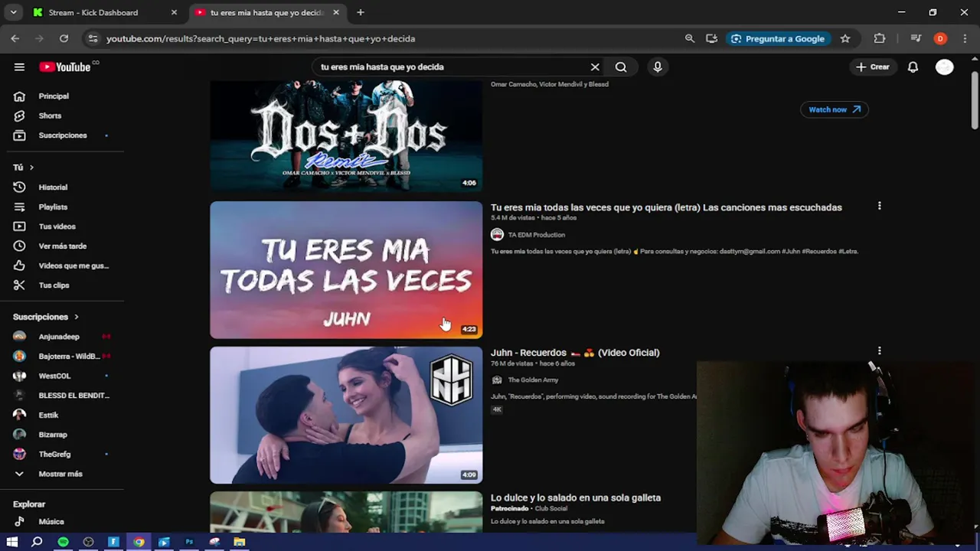Reload the page
980x551 pixels.
[x=64, y=38]
